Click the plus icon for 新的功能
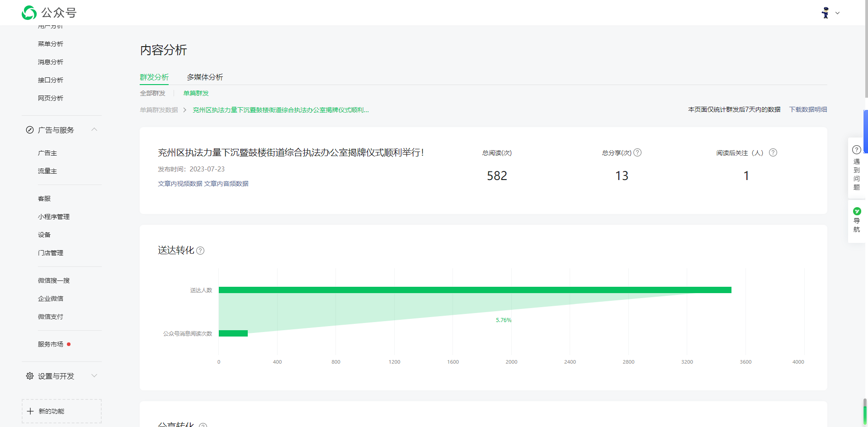 30,411
